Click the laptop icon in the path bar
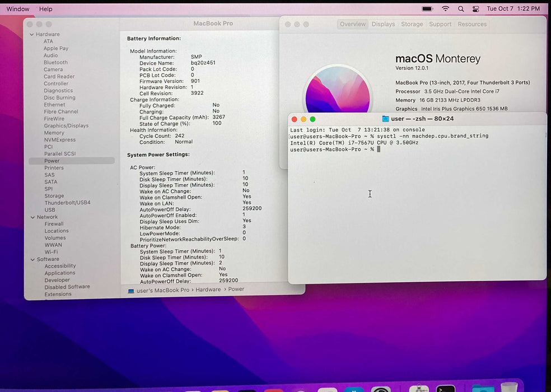Image resolution: width=551 pixels, height=392 pixels. (x=131, y=290)
